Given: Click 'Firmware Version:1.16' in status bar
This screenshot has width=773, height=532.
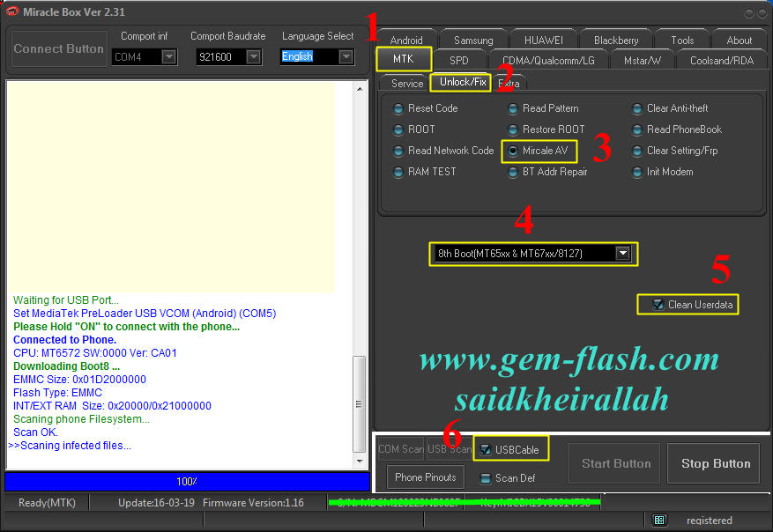Looking at the screenshot, I should pos(253,503).
